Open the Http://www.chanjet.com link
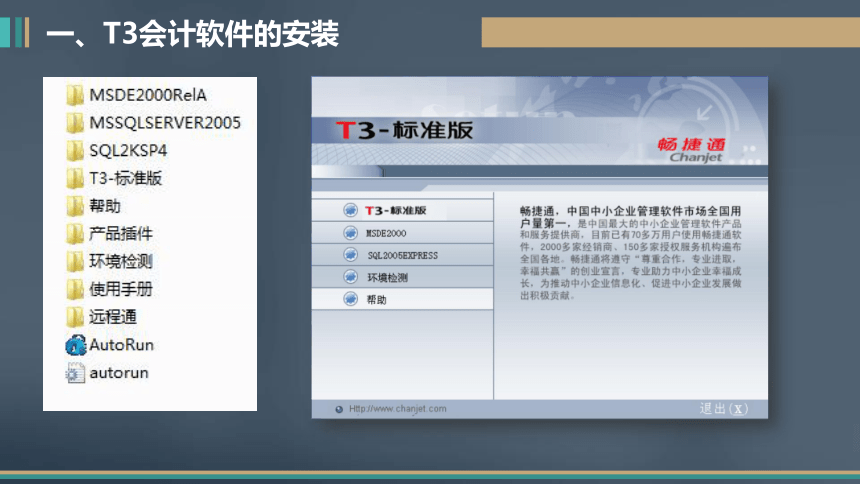The height and width of the screenshot is (484, 860). 398,409
